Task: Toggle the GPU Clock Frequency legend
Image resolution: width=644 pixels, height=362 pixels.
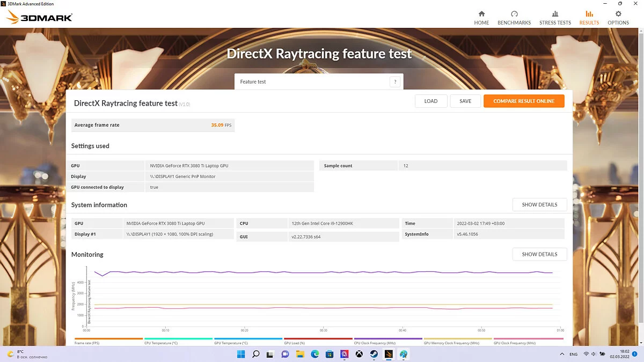Action: 528,341
